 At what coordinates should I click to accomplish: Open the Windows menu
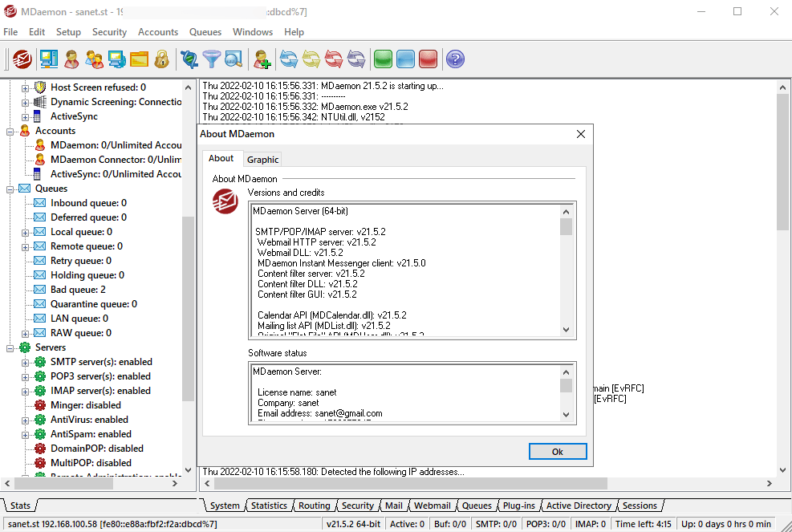click(x=253, y=32)
